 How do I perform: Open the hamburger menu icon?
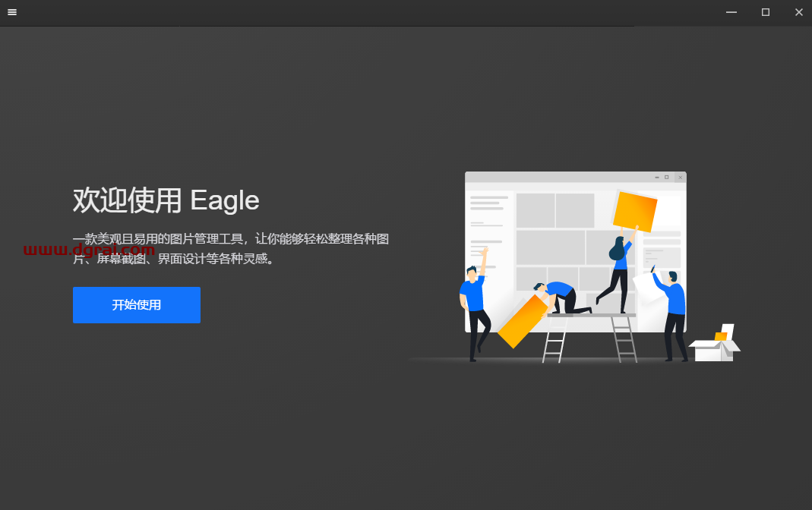coord(12,12)
